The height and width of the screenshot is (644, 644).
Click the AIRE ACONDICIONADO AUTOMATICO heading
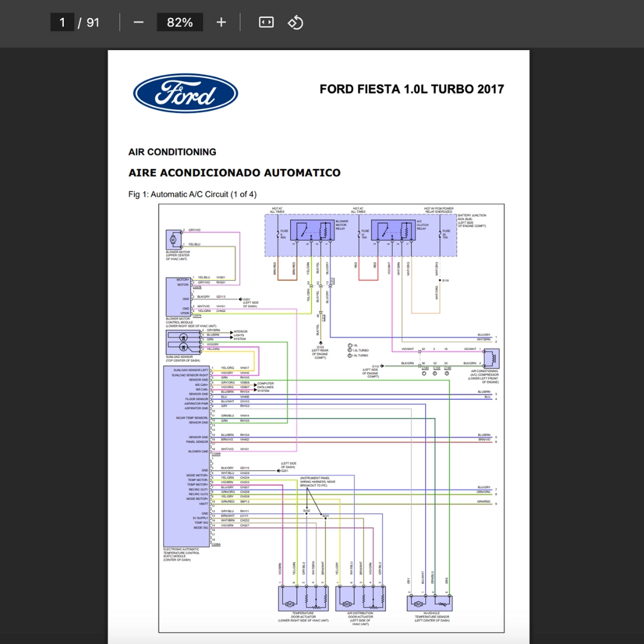pos(234,172)
